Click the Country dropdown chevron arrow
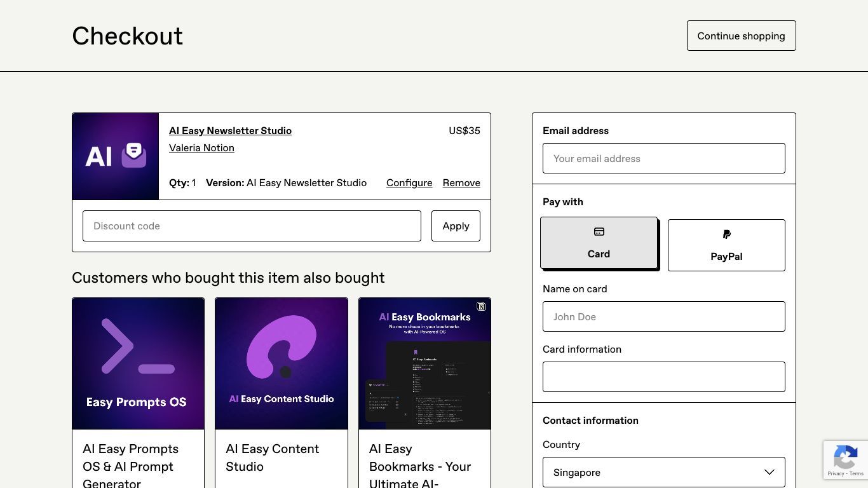This screenshot has height=488, width=868. coord(769,472)
